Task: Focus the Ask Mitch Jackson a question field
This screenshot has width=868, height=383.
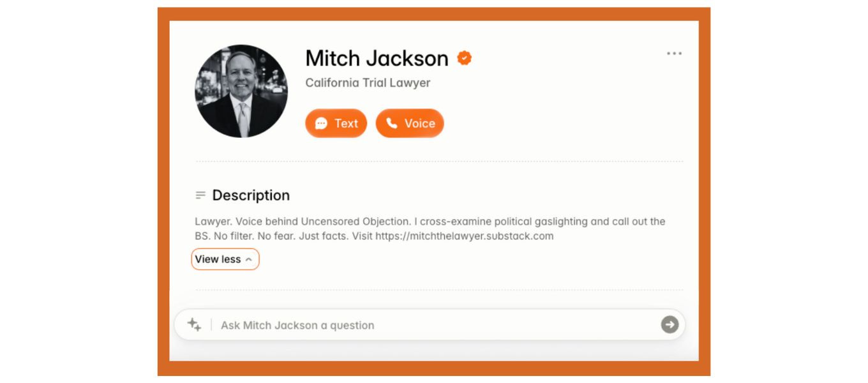Action: coord(430,325)
